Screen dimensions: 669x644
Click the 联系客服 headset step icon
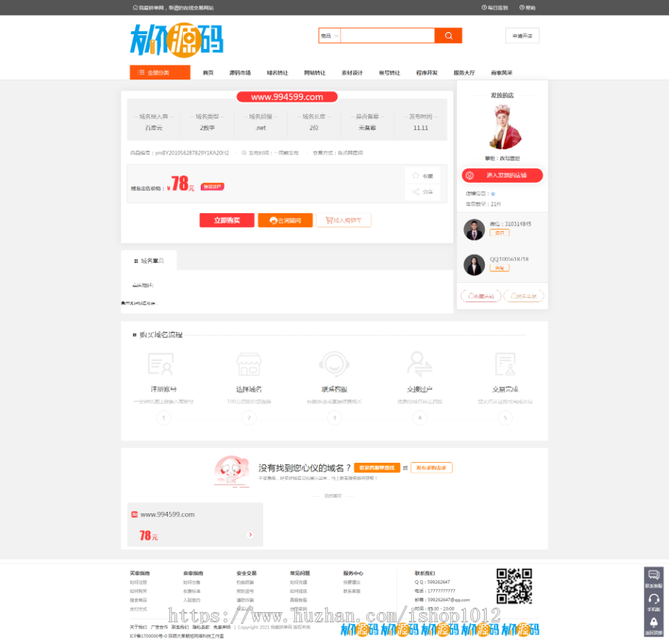click(x=334, y=365)
